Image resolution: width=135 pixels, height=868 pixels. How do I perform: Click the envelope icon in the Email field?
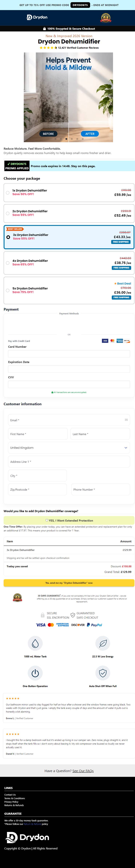click(x=126, y=420)
